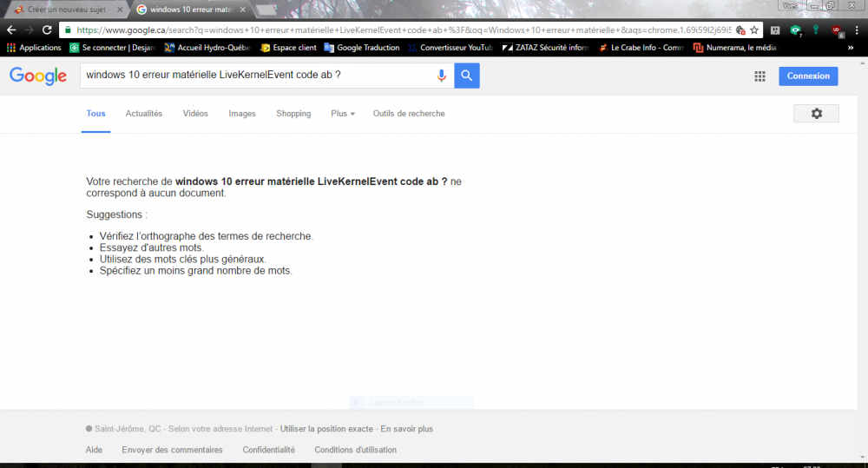The height and width of the screenshot is (468, 868).
Task: Start voice search with the microphone icon
Action: (x=441, y=76)
